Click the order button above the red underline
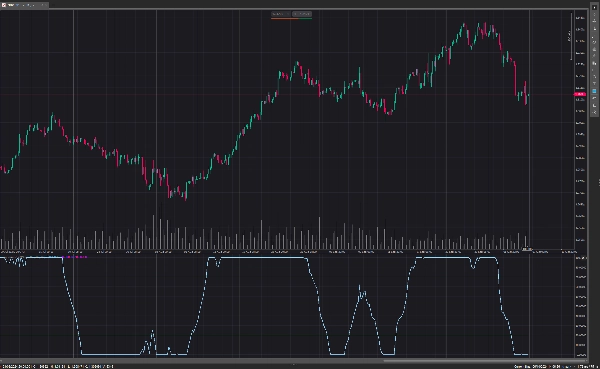600x369 pixels. point(281,14)
